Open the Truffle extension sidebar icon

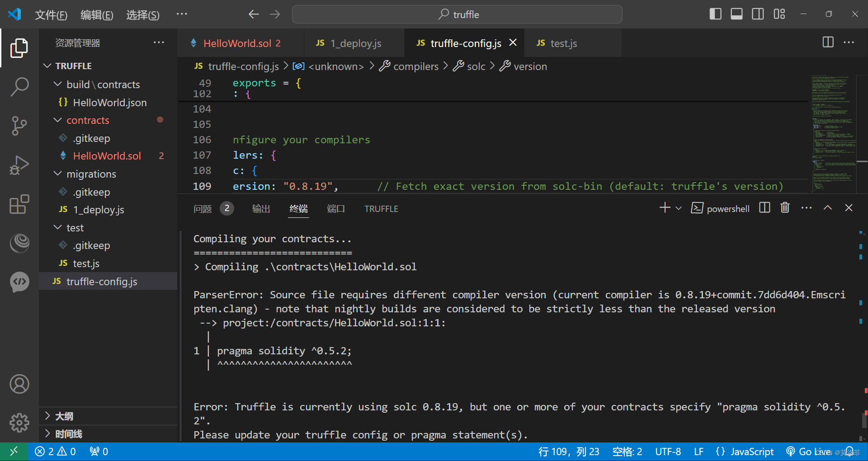point(19,243)
